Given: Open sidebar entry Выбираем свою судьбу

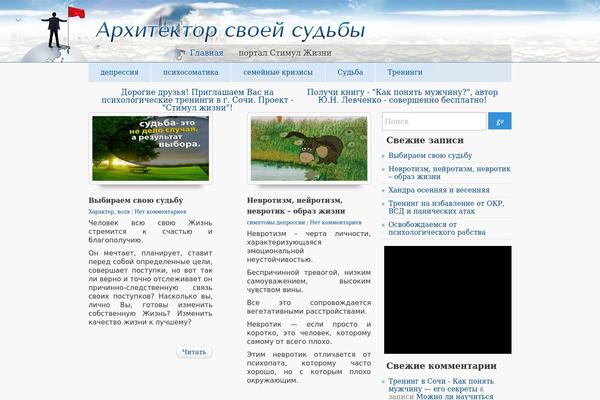Looking at the screenshot, I should tap(430, 155).
